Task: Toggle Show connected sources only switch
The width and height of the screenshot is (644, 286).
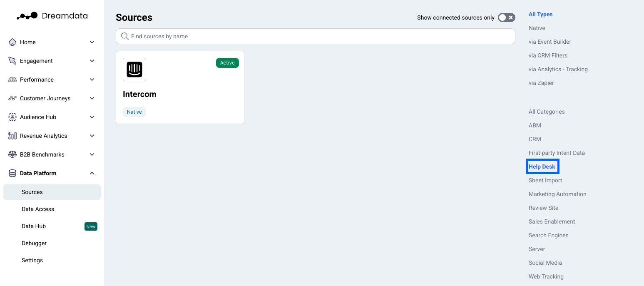Action: [507, 17]
